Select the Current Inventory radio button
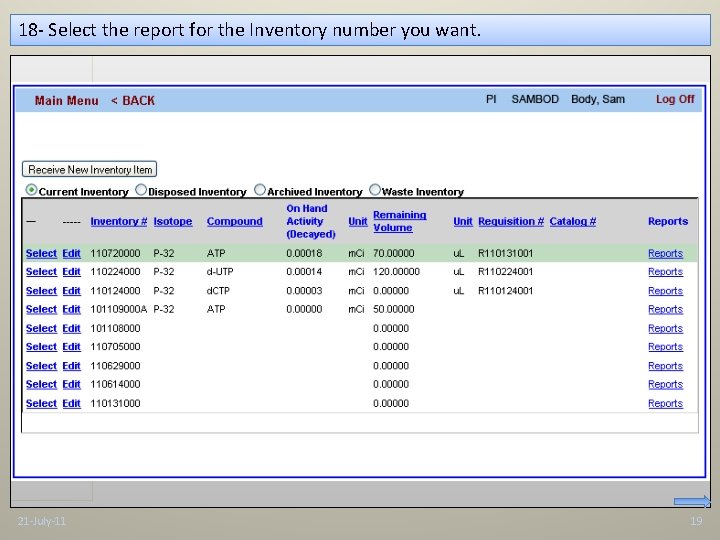Image resolution: width=720 pixels, height=540 pixels. point(32,190)
